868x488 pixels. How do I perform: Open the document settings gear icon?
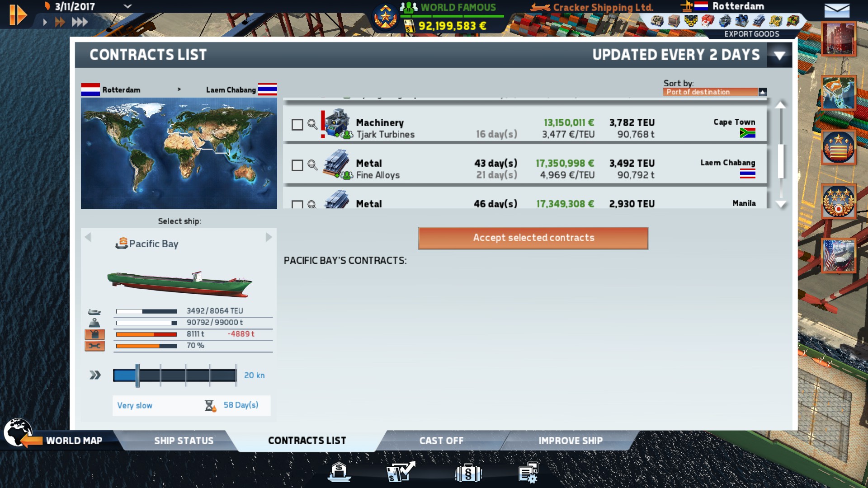pos(528,473)
